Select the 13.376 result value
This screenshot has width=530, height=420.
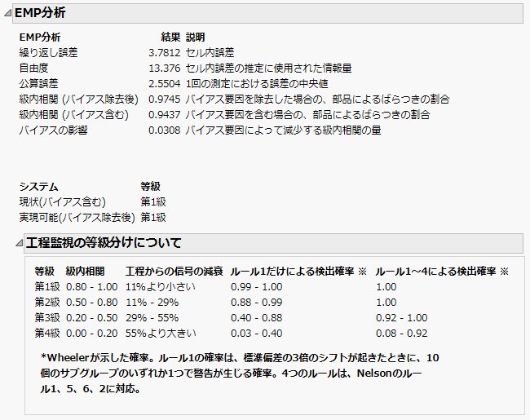[164, 69]
